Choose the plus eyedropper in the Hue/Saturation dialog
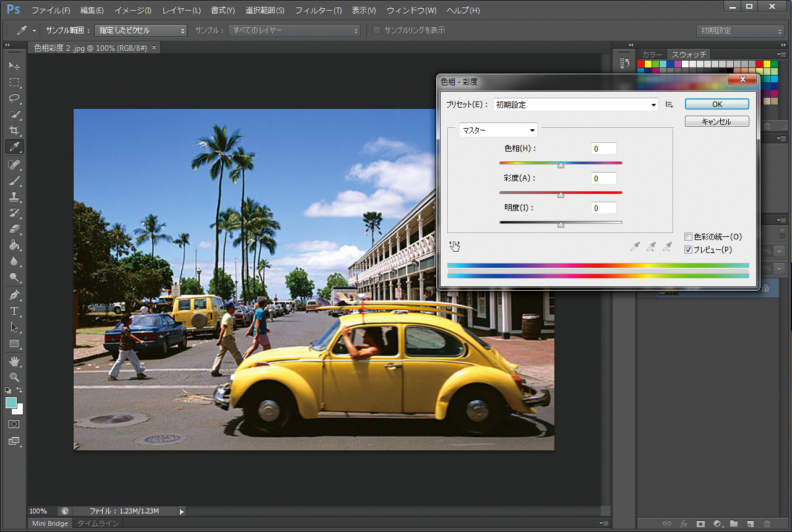792x532 pixels. click(651, 246)
